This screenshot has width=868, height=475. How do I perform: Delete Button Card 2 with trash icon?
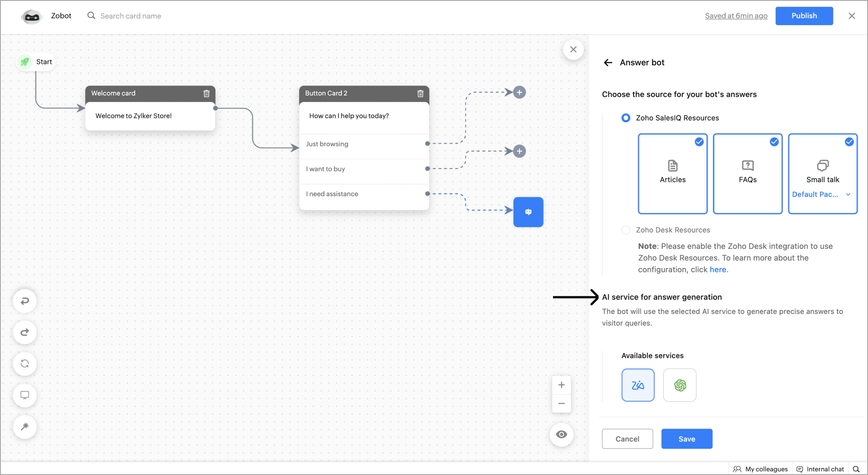point(420,93)
